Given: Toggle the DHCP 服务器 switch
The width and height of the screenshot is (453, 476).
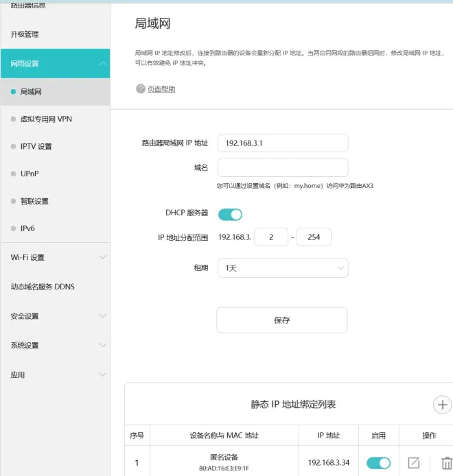Looking at the screenshot, I should 230,214.
